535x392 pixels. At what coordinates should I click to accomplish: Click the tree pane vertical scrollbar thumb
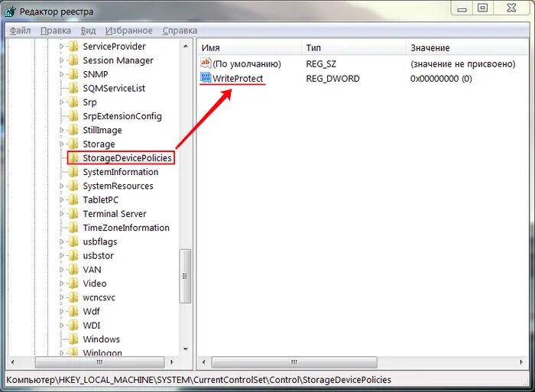pos(185,276)
